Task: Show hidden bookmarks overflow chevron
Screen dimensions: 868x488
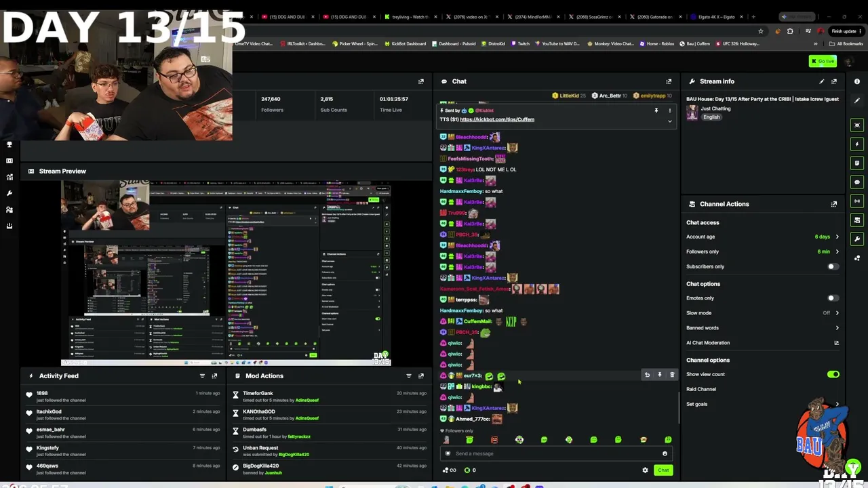Action: (815, 44)
